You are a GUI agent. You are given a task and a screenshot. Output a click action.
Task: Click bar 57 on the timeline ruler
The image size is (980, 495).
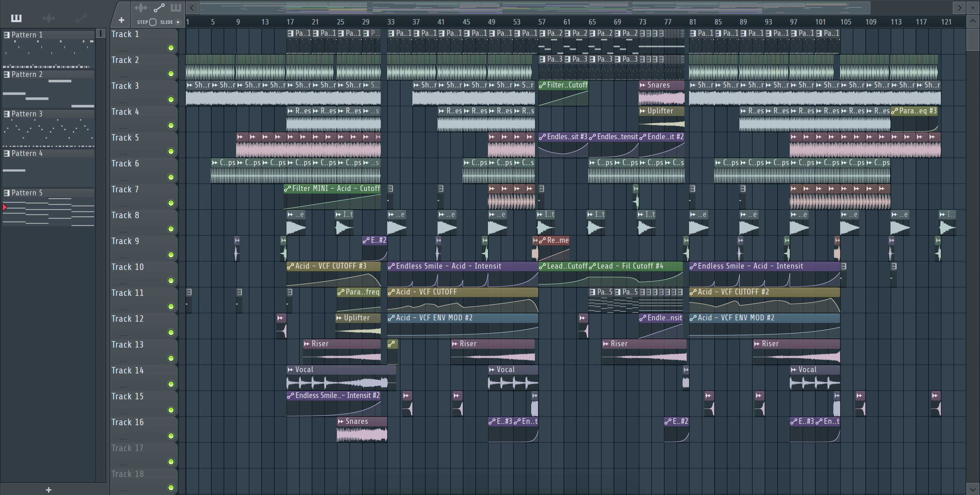(x=542, y=22)
